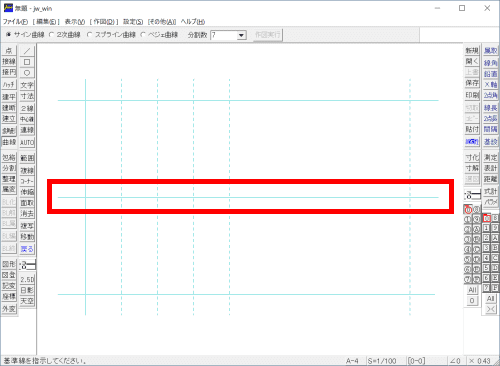Viewport: 500px width, 366px height.
Task: Click the 線角 (line angle) button
Action: [x=490, y=63]
